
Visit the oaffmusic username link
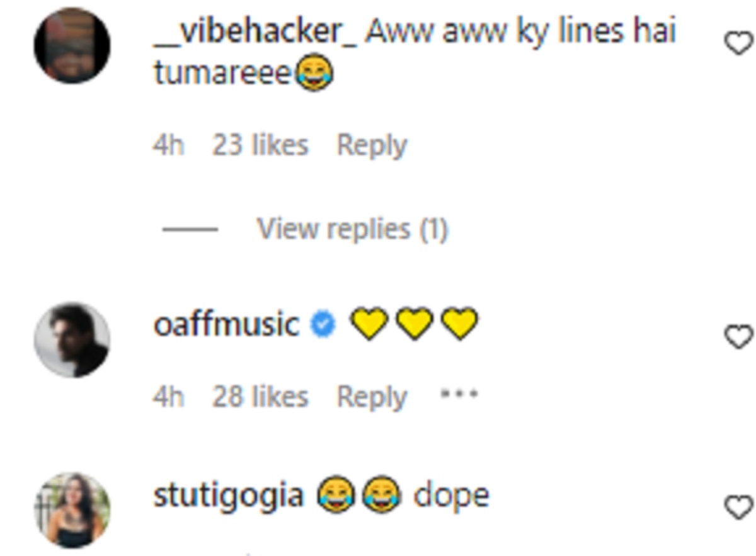coord(226,325)
